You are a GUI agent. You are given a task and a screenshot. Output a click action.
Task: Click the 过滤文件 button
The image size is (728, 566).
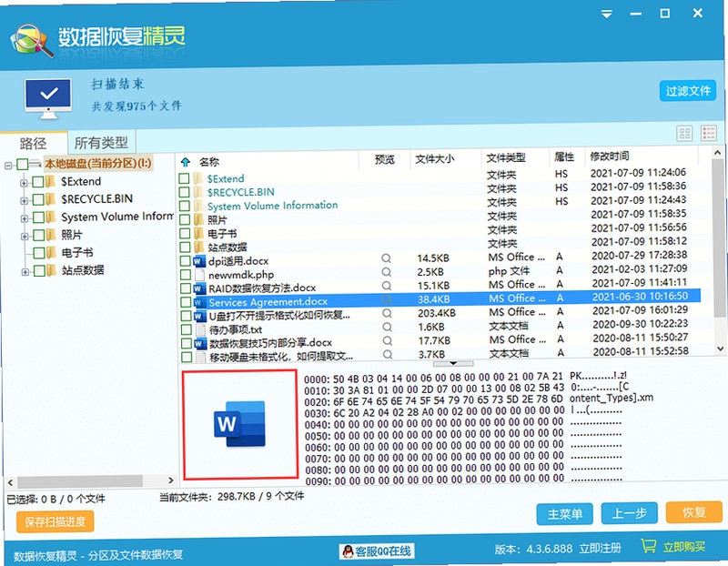[688, 90]
